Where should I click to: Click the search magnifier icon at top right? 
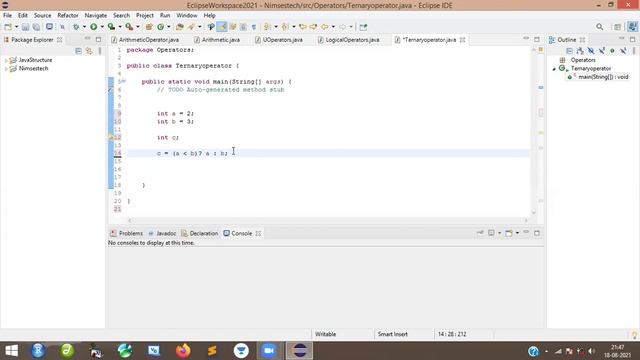[x=600, y=27]
